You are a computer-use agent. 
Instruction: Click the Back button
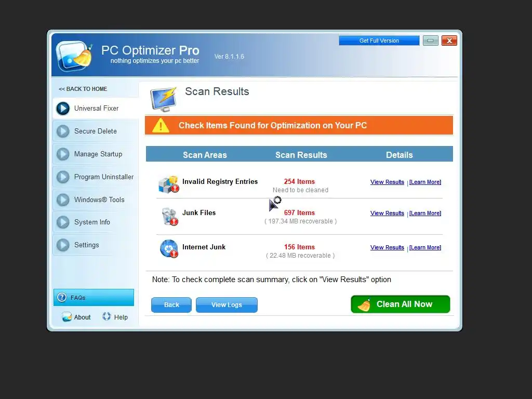point(171,304)
